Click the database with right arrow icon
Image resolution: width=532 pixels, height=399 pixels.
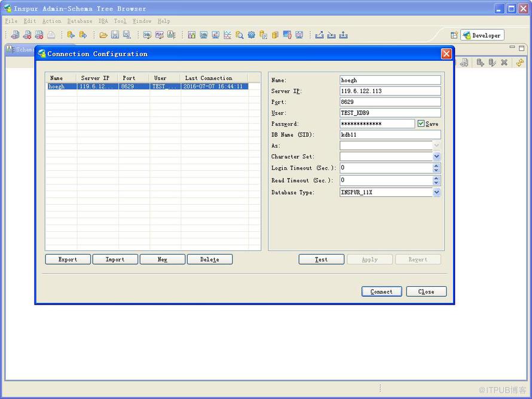click(82, 35)
